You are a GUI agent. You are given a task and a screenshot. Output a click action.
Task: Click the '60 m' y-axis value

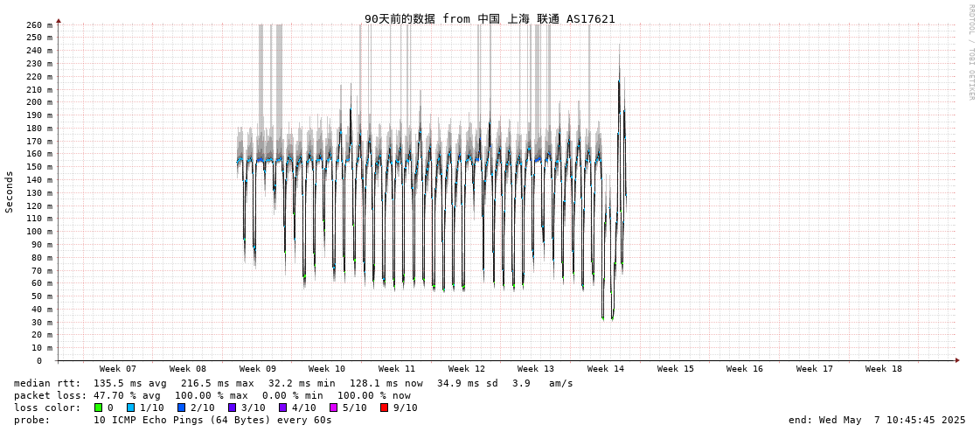[43, 283]
